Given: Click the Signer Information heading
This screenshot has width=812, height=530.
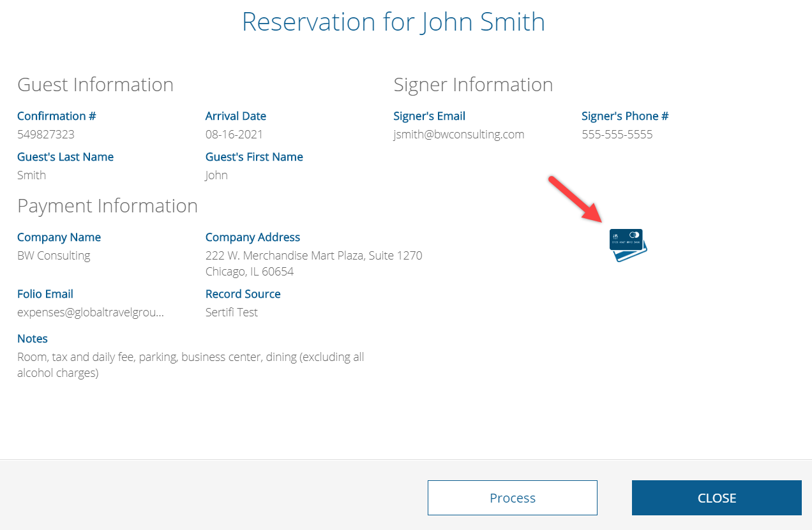Looking at the screenshot, I should click(x=473, y=84).
